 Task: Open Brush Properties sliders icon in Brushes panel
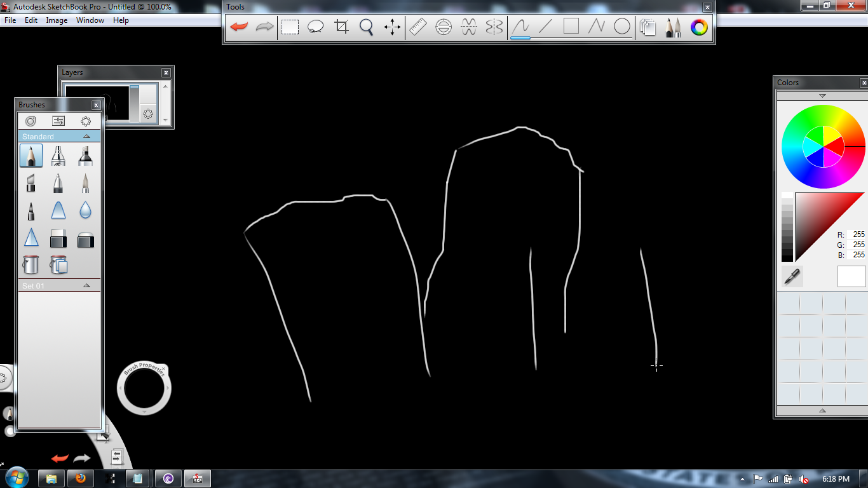tap(58, 121)
